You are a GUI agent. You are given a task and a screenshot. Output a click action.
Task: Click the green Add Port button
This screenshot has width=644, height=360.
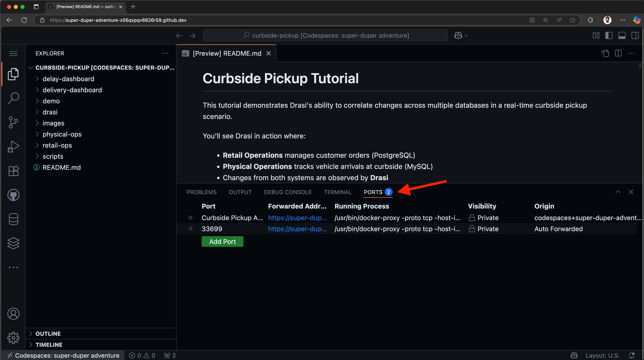tap(222, 241)
